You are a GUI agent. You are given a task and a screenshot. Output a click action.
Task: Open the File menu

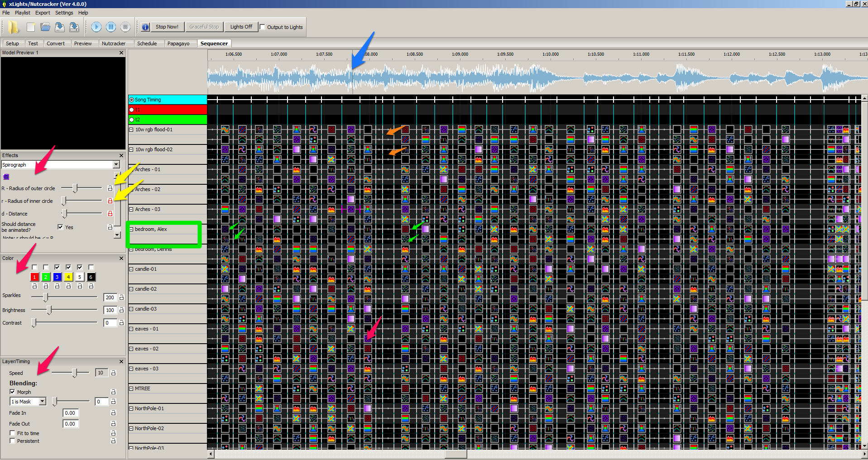(6, 13)
